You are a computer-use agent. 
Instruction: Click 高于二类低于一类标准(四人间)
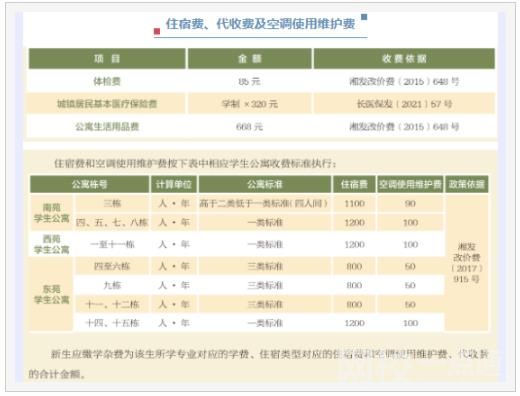pos(264,203)
